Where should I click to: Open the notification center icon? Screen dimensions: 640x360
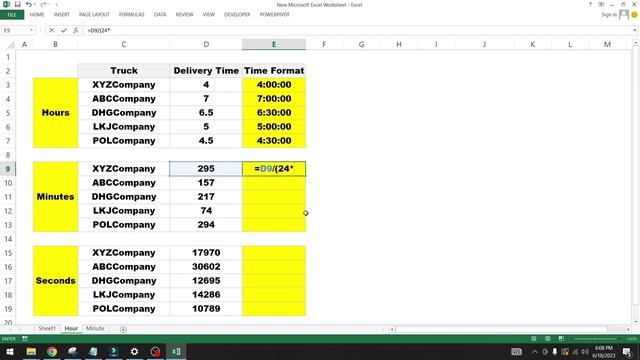[627, 351]
